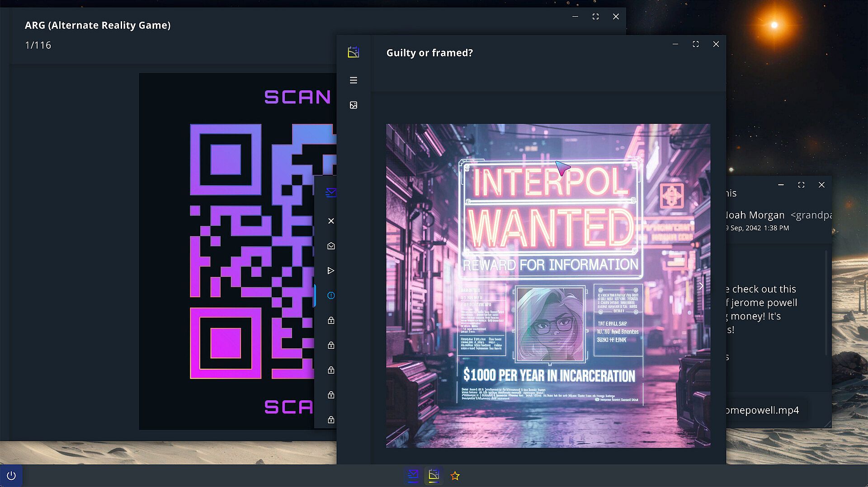Open the hamburger menu in the gallery window
This screenshot has width=868, height=487.
tap(354, 80)
